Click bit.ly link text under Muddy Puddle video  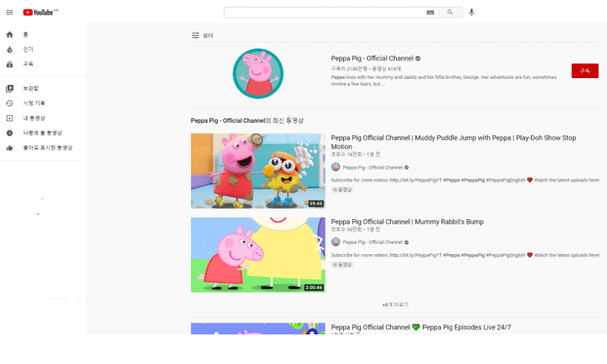416,180
